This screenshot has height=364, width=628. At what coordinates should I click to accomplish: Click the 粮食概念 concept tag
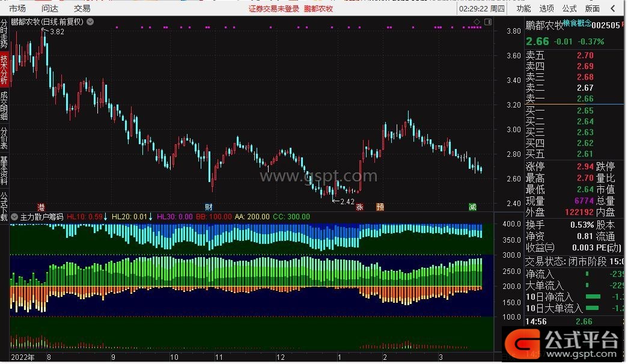coord(577,23)
